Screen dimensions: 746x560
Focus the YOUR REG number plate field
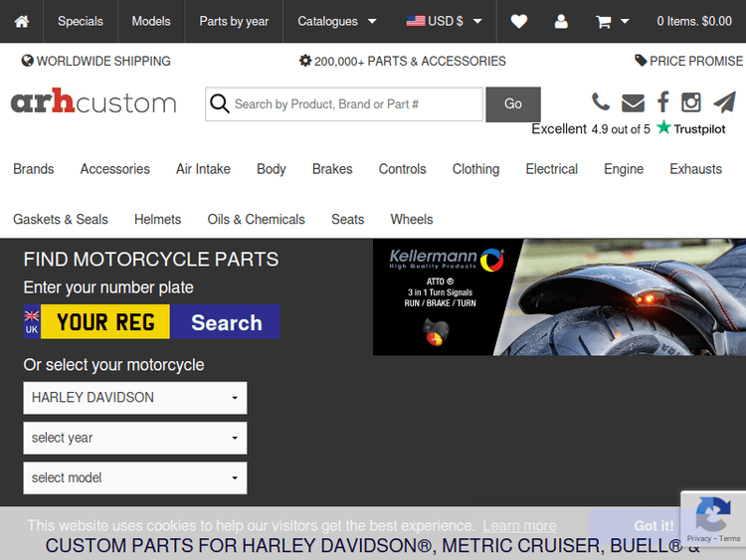coord(105,322)
